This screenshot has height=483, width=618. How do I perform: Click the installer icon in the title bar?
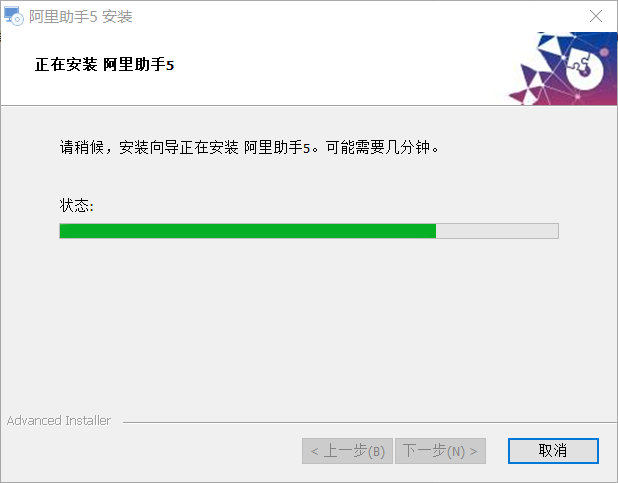13,16
